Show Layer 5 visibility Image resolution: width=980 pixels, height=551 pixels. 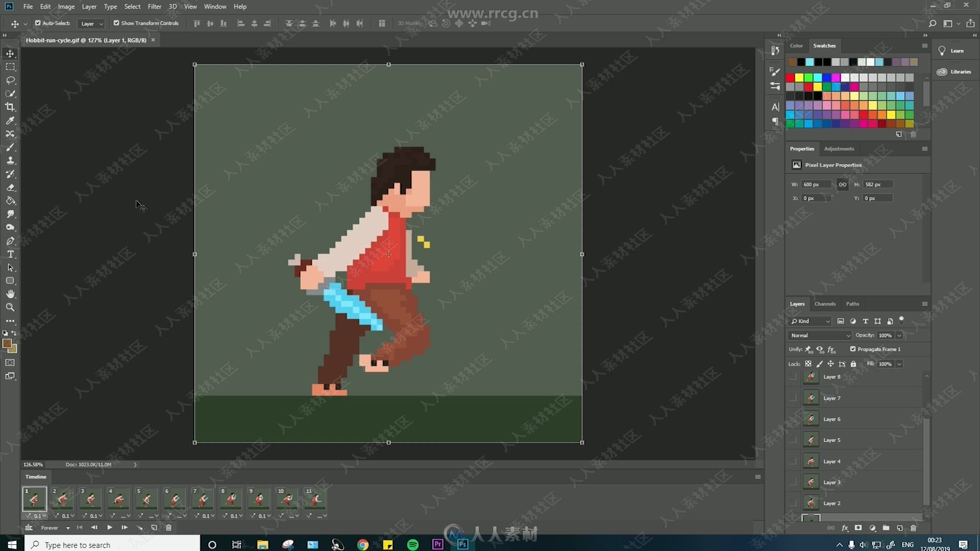coord(793,440)
